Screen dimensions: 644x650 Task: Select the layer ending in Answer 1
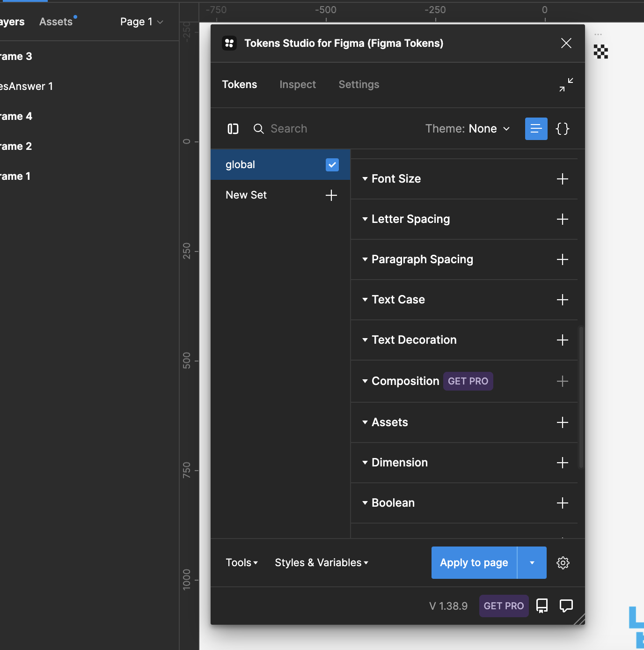click(x=26, y=87)
